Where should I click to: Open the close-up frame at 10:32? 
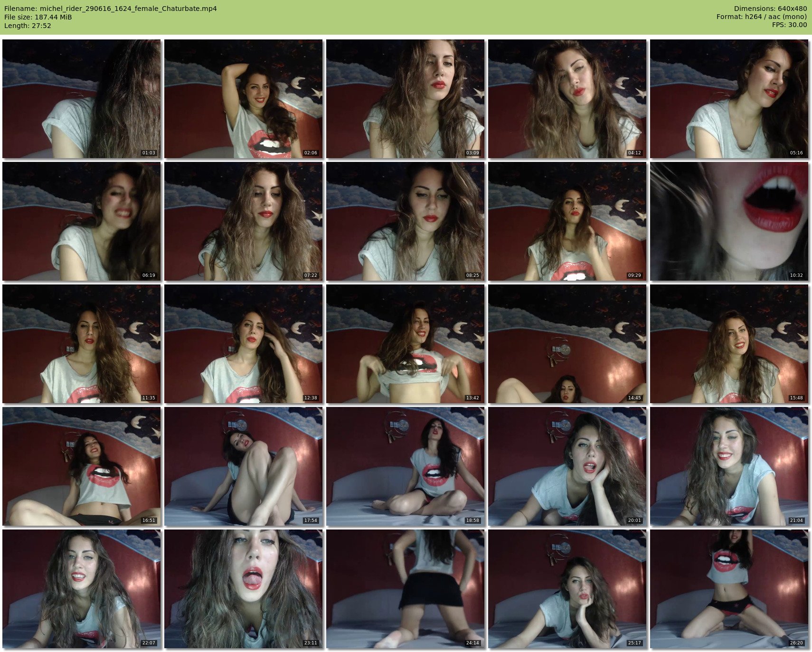tap(729, 221)
